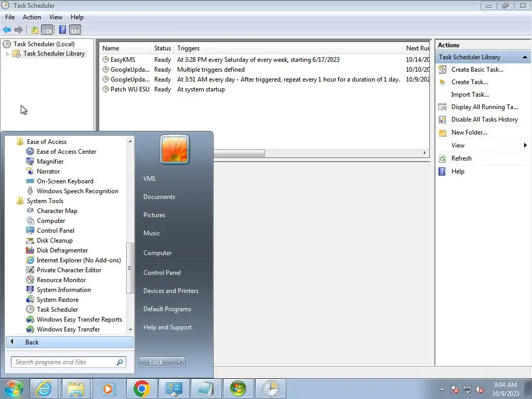Launch System Restore
Image resolution: width=532 pixels, height=399 pixels.
coord(57,300)
